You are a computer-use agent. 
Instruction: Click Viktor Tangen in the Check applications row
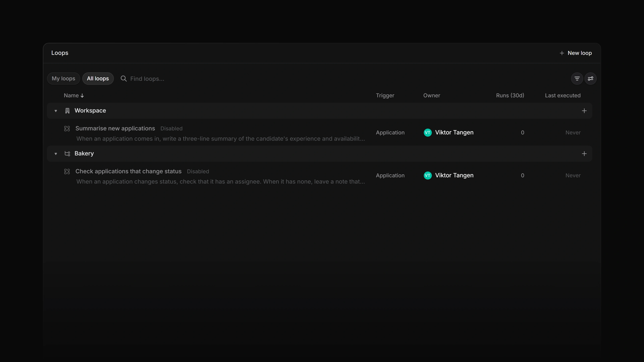pos(454,175)
